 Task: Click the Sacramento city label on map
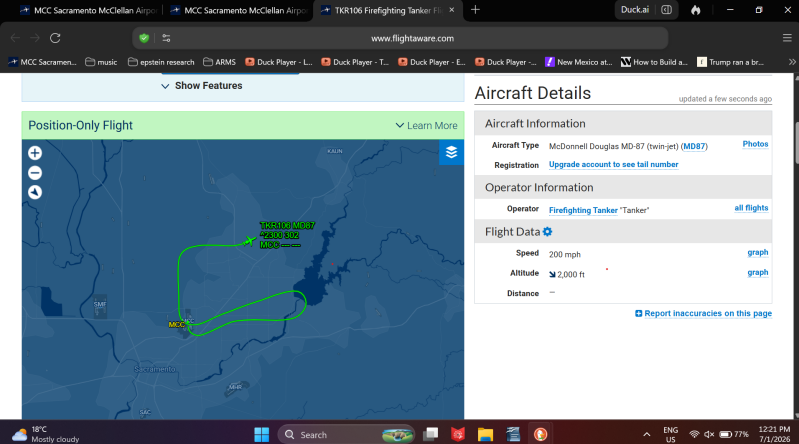pos(155,369)
